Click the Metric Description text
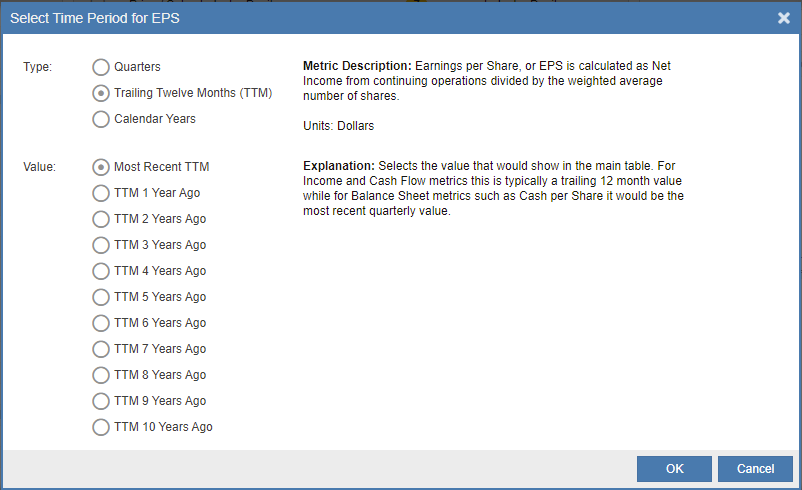 pos(486,81)
